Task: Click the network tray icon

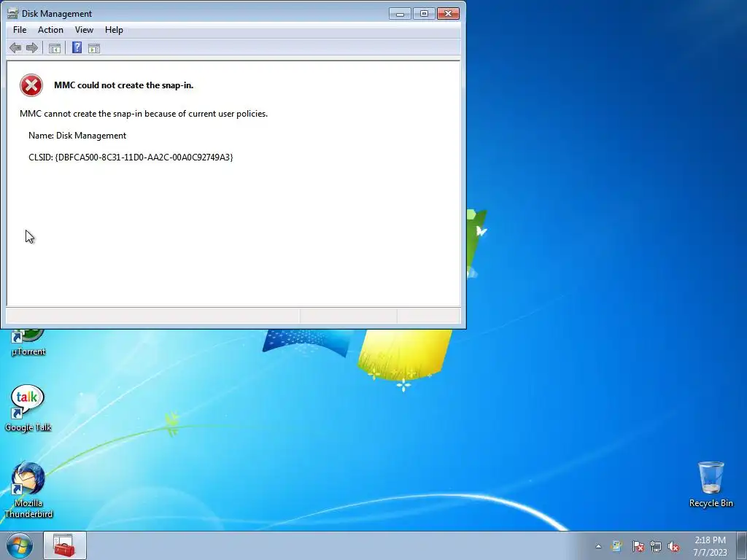Action: (656, 546)
